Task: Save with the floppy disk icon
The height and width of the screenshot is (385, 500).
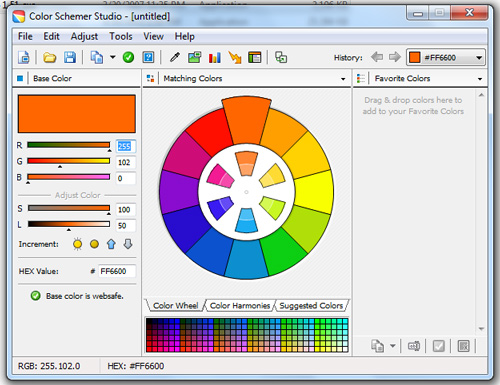Action: tap(70, 57)
